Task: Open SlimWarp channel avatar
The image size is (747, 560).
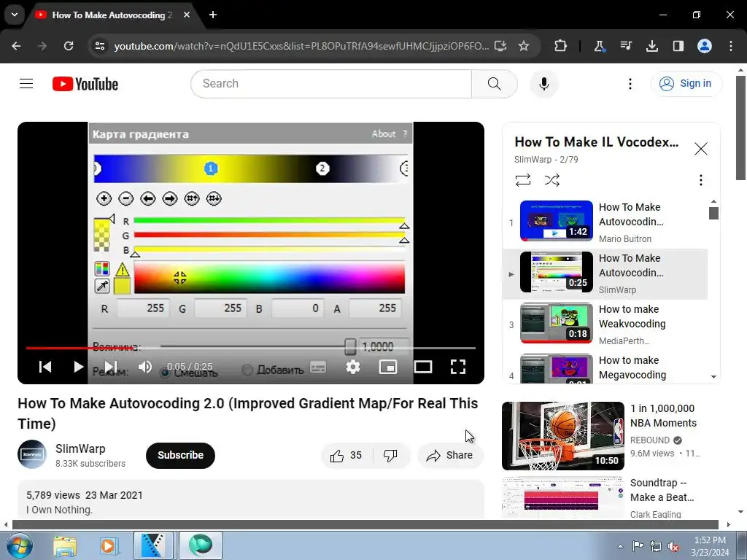Action: tap(32, 454)
